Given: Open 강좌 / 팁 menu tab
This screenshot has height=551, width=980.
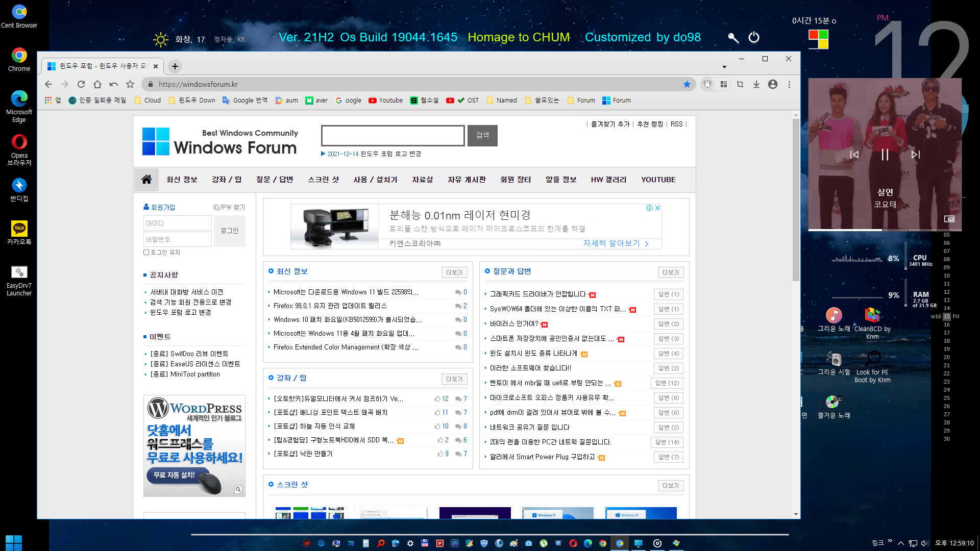Looking at the screenshot, I should [x=227, y=180].
